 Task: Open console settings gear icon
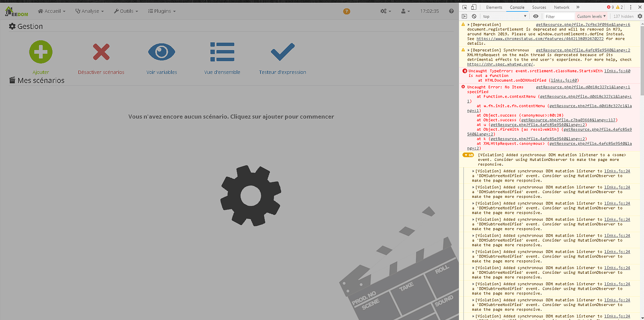tap(640, 16)
